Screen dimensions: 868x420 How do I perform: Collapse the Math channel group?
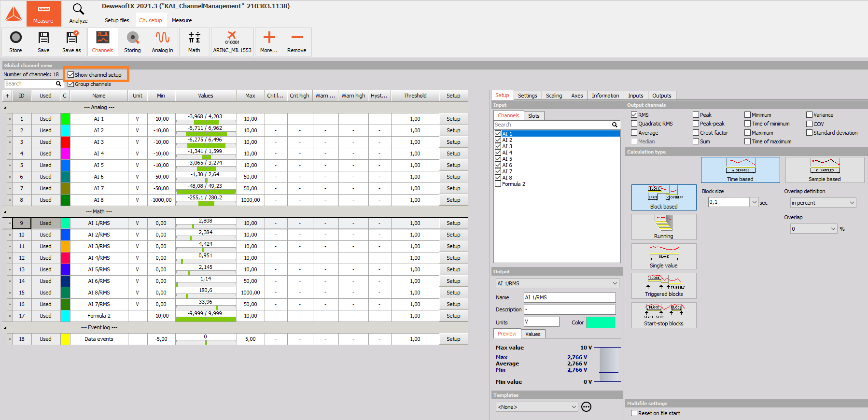pyautogui.click(x=5, y=212)
